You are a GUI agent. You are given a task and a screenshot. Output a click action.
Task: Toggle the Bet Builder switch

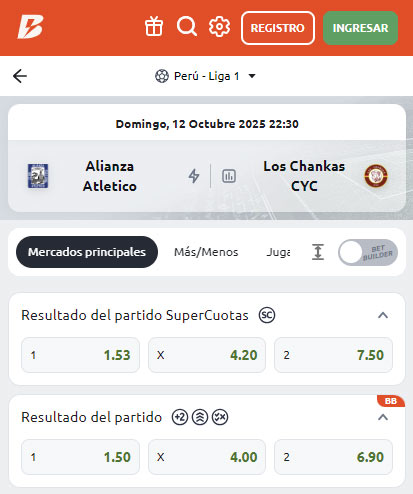[368, 252]
